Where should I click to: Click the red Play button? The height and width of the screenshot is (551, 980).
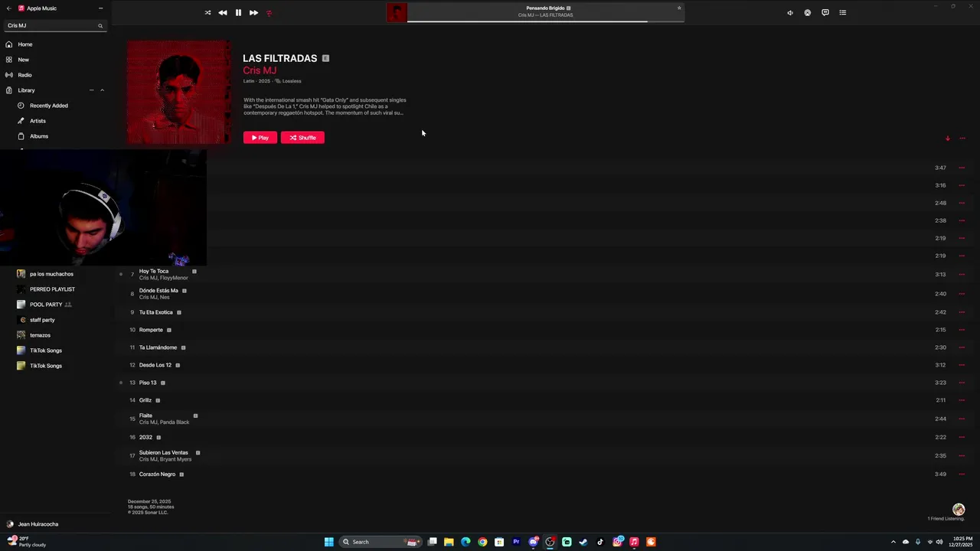tap(260, 138)
